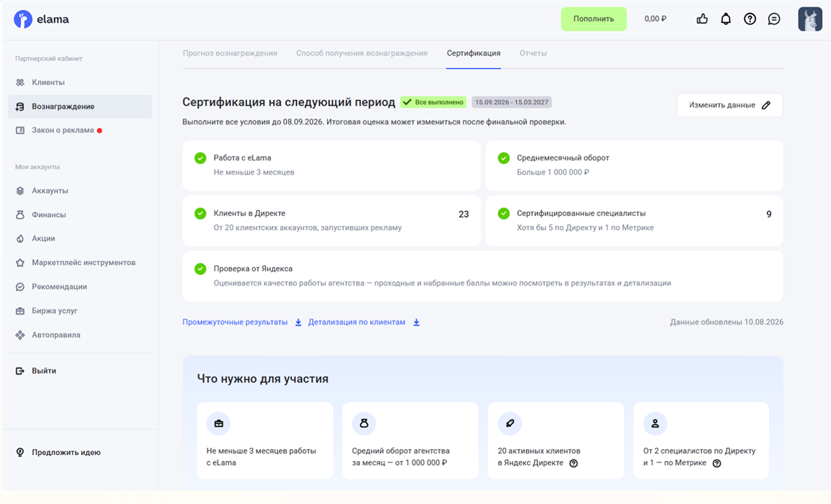The width and height of the screenshot is (831, 504).
Task: Click rocket icon in 20 активных клиентов card
Action: [510, 423]
